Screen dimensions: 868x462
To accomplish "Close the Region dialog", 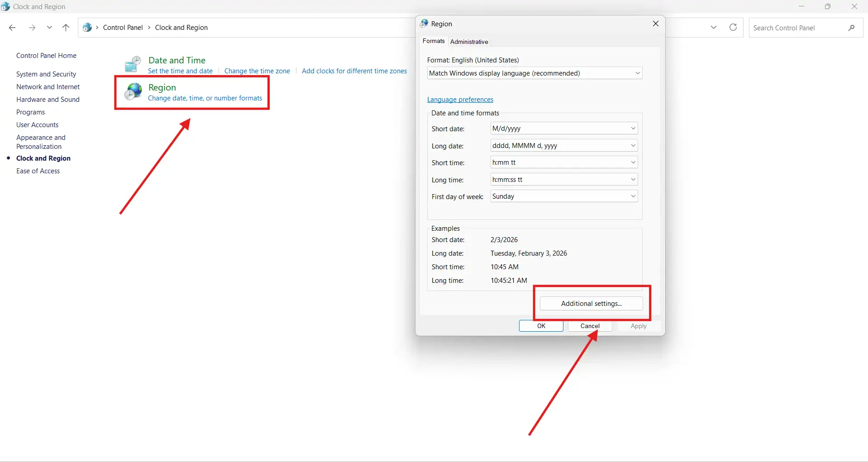I will point(655,24).
